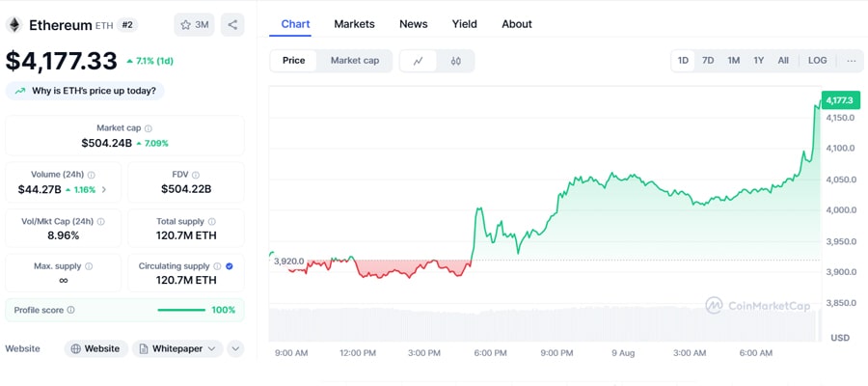This screenshot has height=386, width=868.
Task: Show info for Volume (24h)
Action: point(92,175)
